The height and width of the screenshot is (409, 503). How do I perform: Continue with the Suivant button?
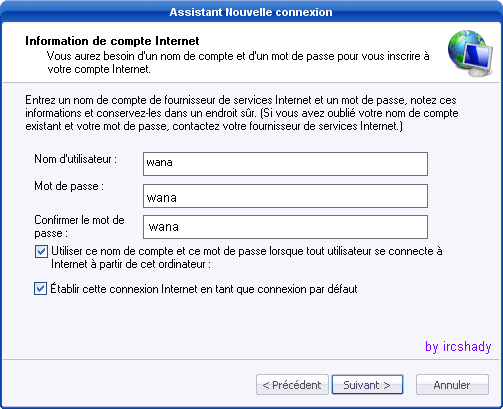click(x=367, y=385)
